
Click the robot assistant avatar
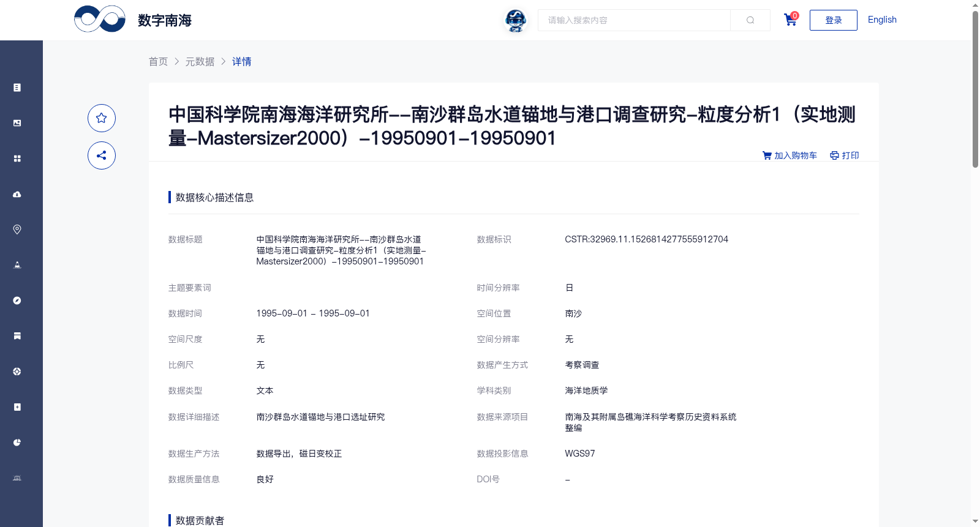click(516, 21)
